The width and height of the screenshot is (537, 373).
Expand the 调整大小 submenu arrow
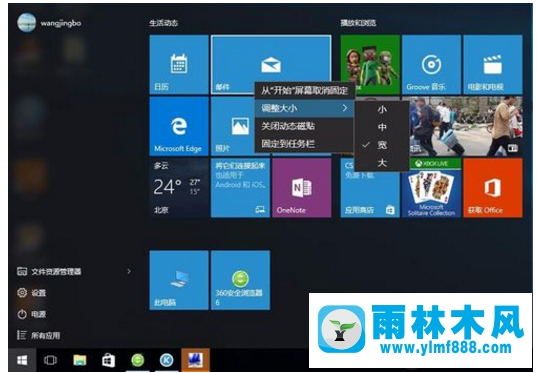345,108
